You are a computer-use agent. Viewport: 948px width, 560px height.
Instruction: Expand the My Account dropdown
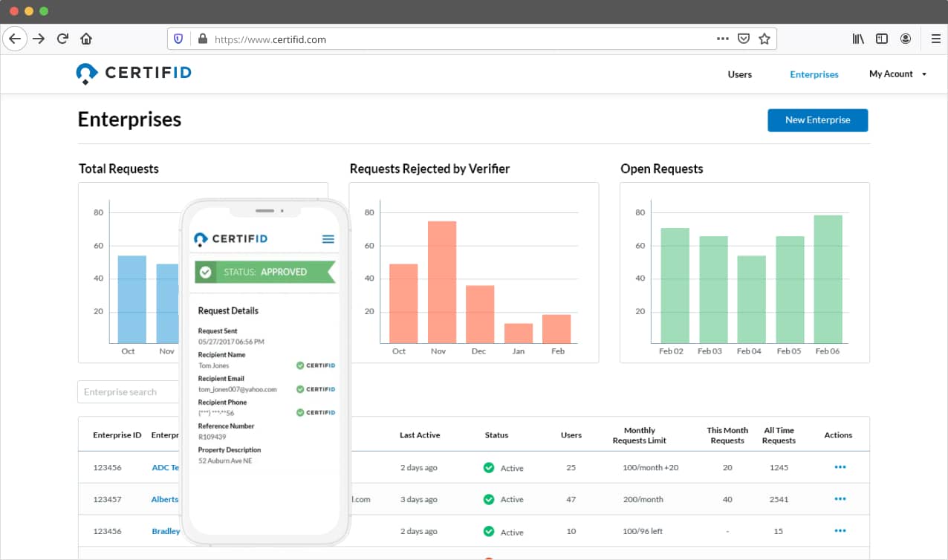898,74
